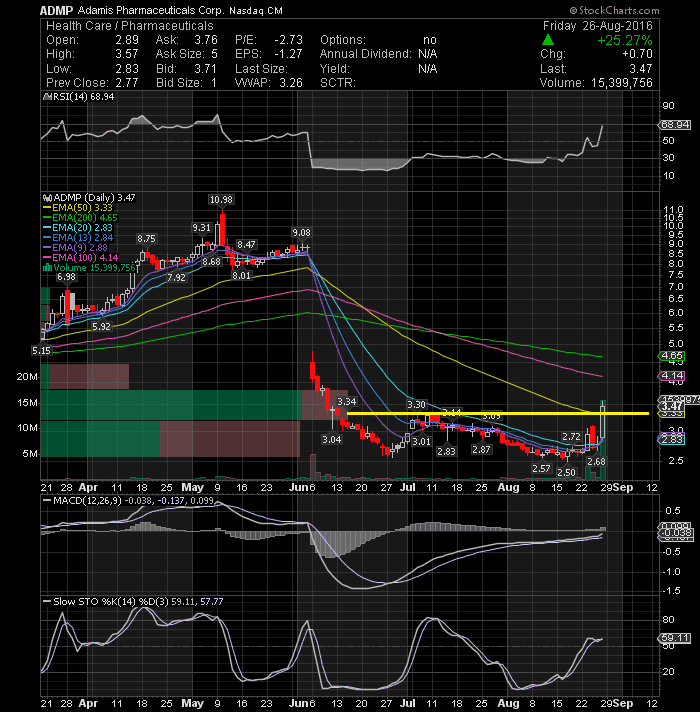Viewport: 700px width, 712px height.
Task: Click the 5.92 price annotation
Action: tap(101, 326)
